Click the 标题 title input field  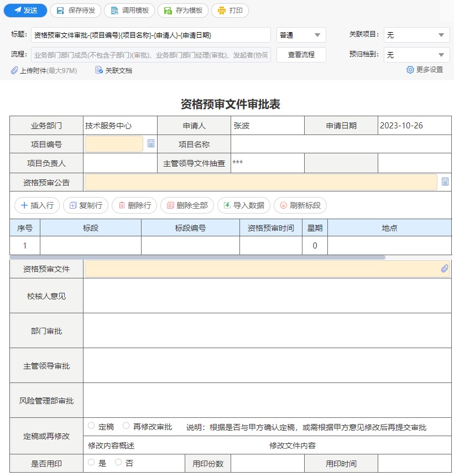coord(151,35)
